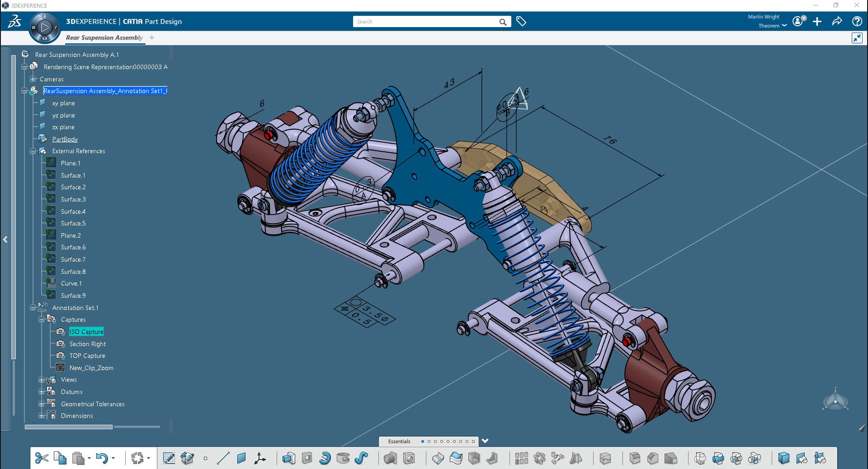The image size is (868, 469).
Task: Create a new Sketch
Action: (x=170, y=459)
